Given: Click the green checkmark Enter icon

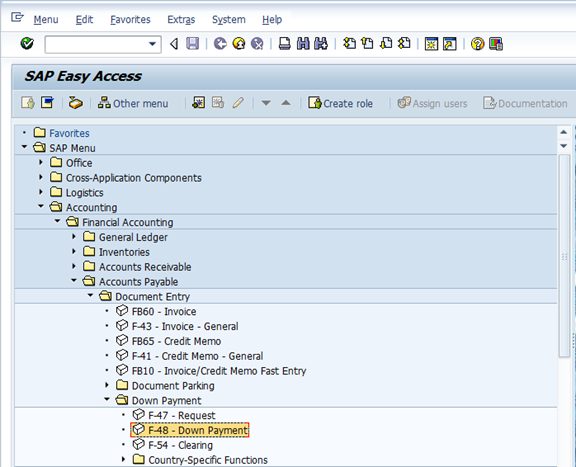Looking at the screenshot, I should [27, 44].
